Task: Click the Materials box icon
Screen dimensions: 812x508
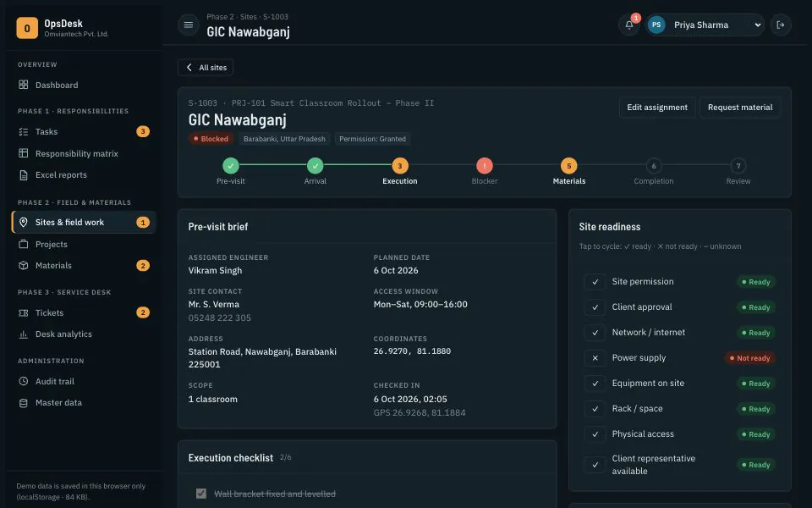Action: click(24, 265)
